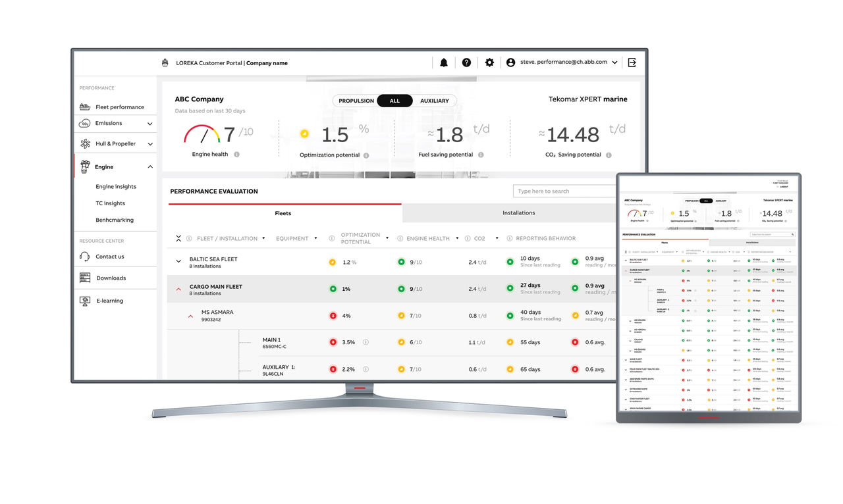Switch toggle to AUXILIARY
Viewport: 843px width, 504px height.
[434, 101]
